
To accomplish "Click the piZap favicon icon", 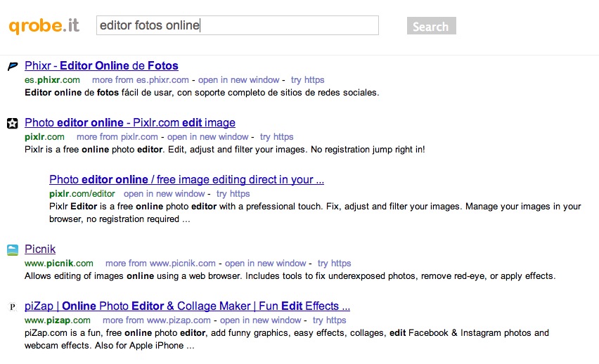I will pyautogui.click(x=12, y=307).
